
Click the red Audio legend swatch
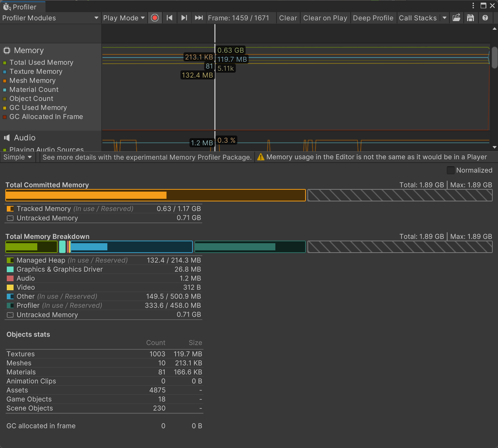(x=10, y=278)
